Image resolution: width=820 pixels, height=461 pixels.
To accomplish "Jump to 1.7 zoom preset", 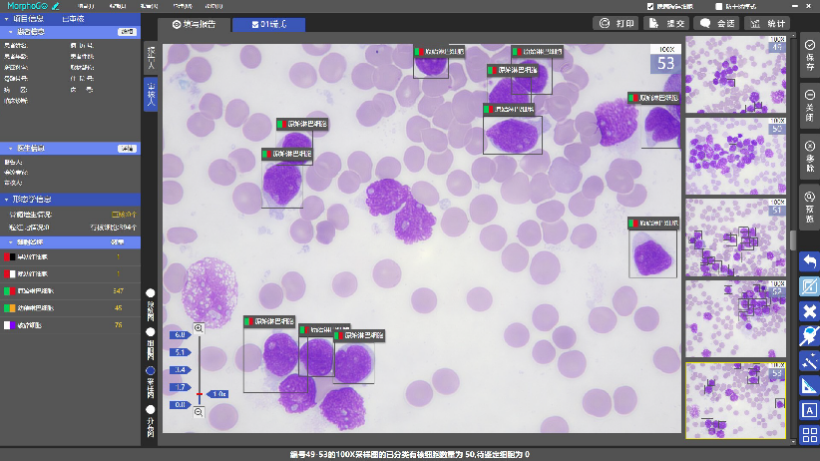I will point(180,387).
